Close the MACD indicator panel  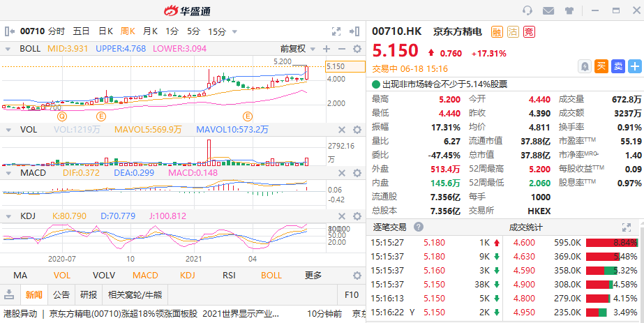[x=342, y=173]
